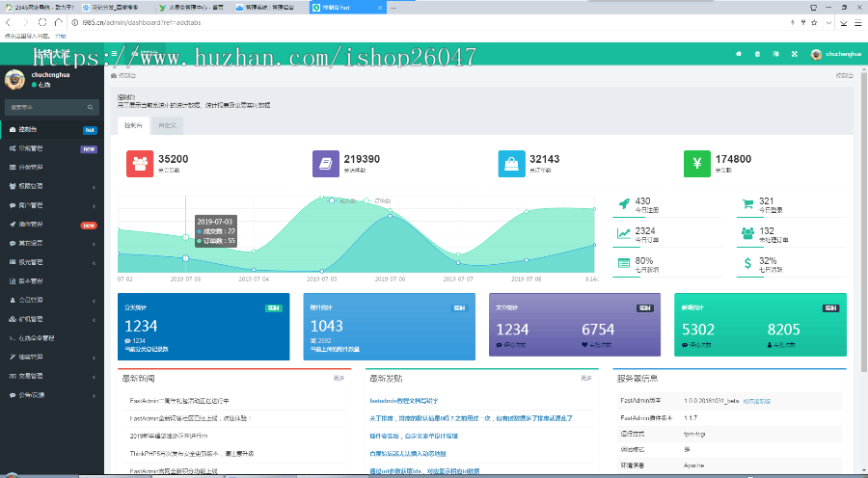The width and height of the screenshot is (868, 478).
Task: Open the sidebar rocket item with red new badge
Action: coord(52,225)
